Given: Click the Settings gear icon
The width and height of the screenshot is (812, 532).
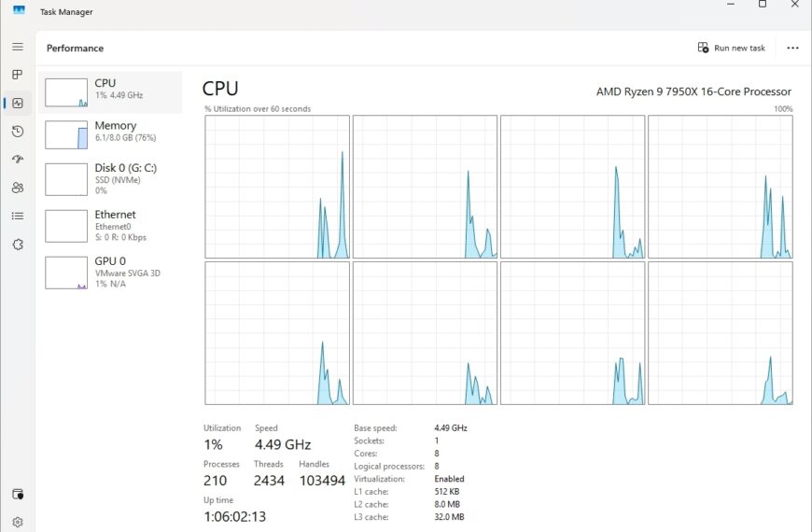Looking at the screenshot, I should [18, 522].
